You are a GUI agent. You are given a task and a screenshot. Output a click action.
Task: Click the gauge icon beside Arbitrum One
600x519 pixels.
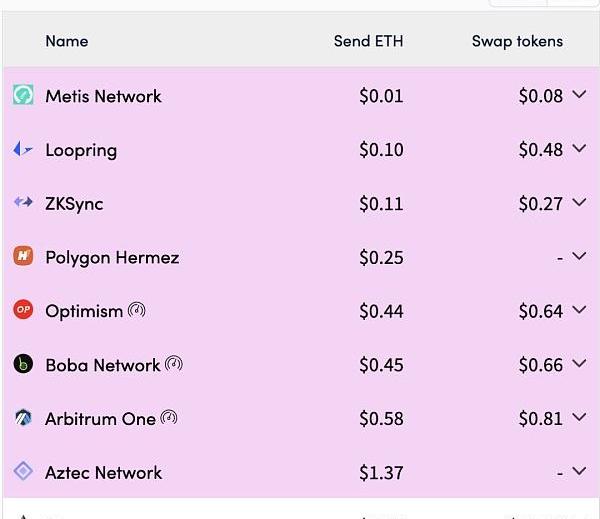click(x=169, y=418)
